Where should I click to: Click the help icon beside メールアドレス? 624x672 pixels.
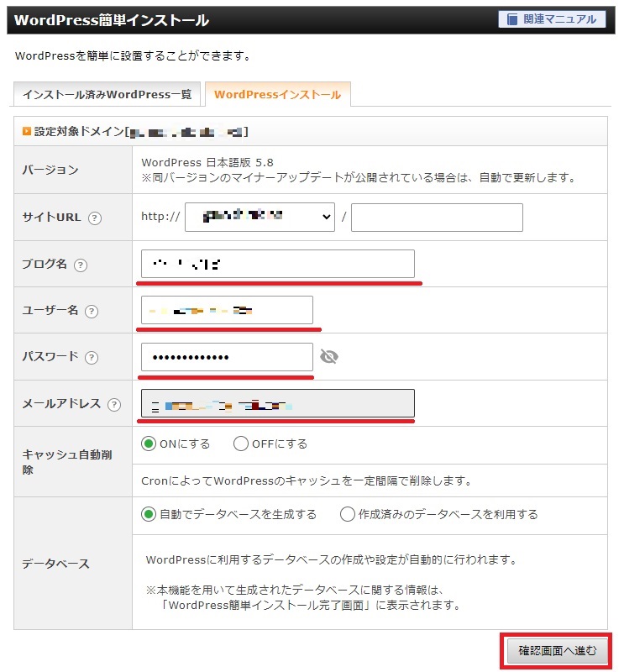coord(114,404)
